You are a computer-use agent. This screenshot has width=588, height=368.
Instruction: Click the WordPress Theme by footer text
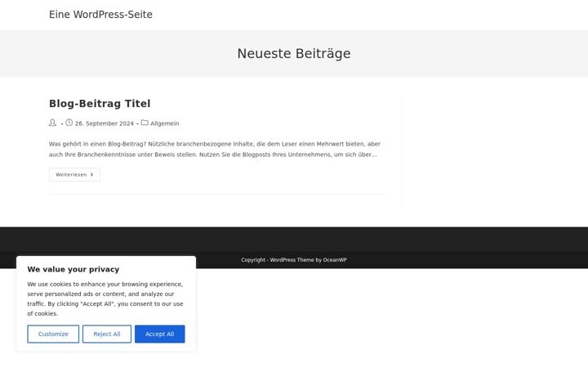click(296, 260)
